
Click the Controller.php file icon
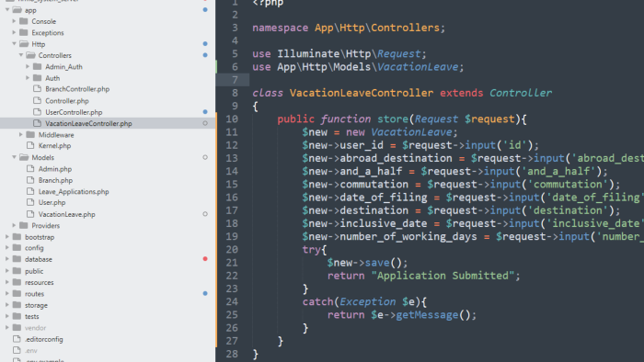pos(38,100)
